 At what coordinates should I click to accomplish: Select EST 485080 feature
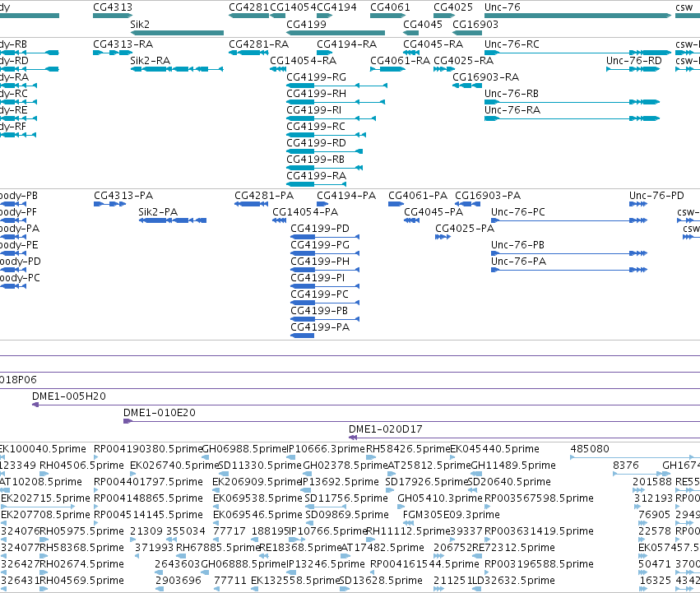pos(633,457)
